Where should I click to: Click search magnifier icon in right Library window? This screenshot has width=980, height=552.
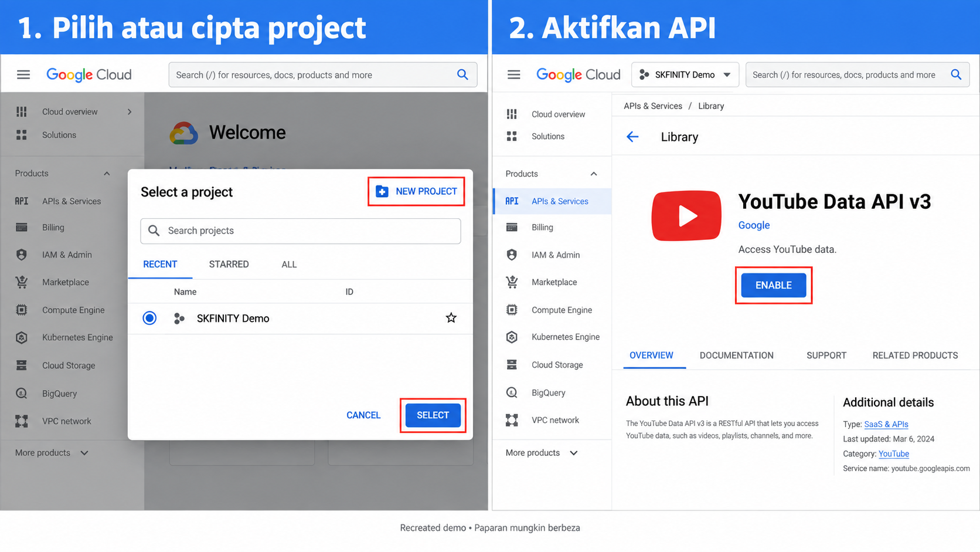point(956,74)
